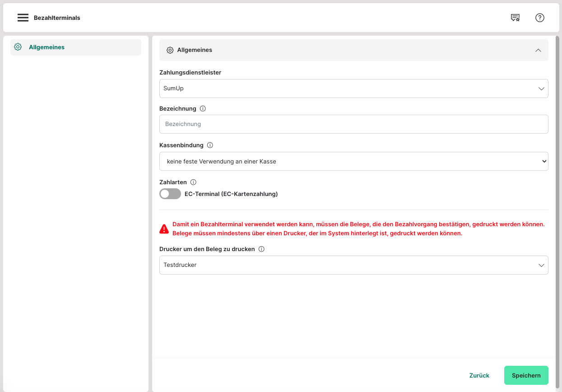
Task: Open the Zahlungsdienstleister dropdown showing SumUp
Action: [x=353, y=89]
